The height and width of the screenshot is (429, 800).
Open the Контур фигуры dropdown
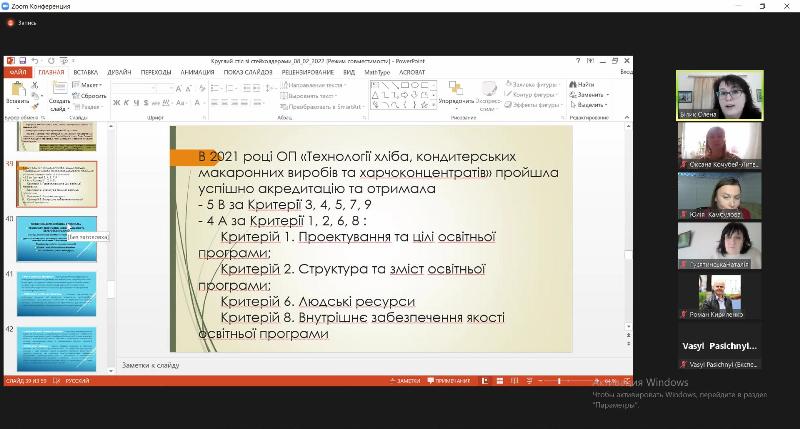pyautogui.click(x=532, y=94)
